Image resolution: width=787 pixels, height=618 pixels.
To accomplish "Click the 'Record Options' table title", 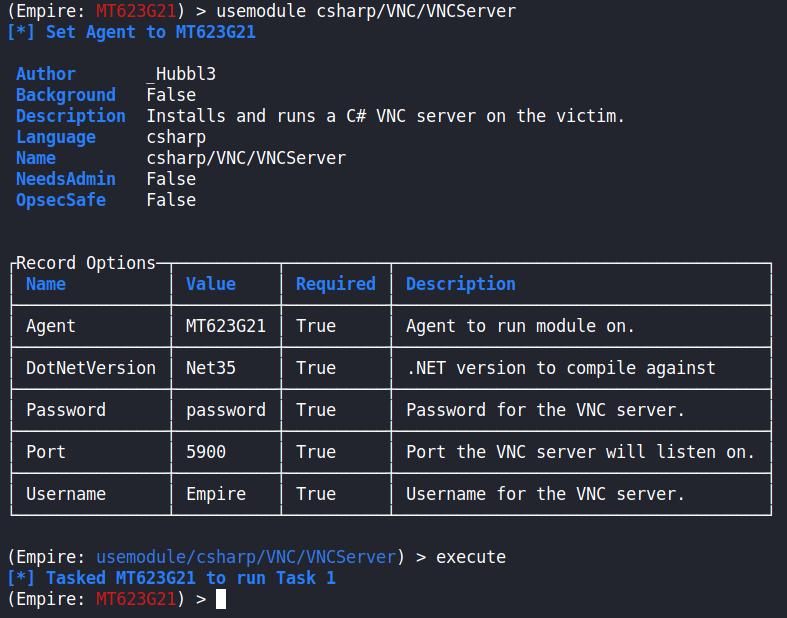I will [x=86, y=263].
